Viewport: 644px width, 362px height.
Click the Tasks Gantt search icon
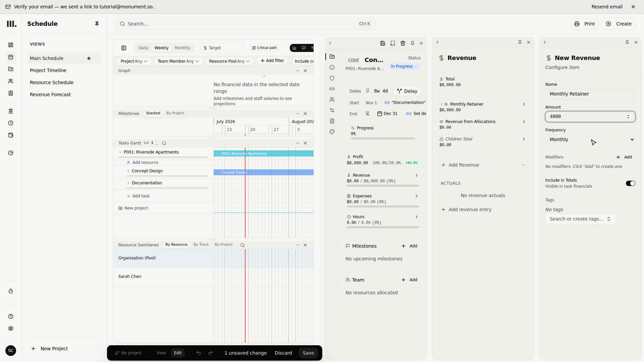pos(164,143)
